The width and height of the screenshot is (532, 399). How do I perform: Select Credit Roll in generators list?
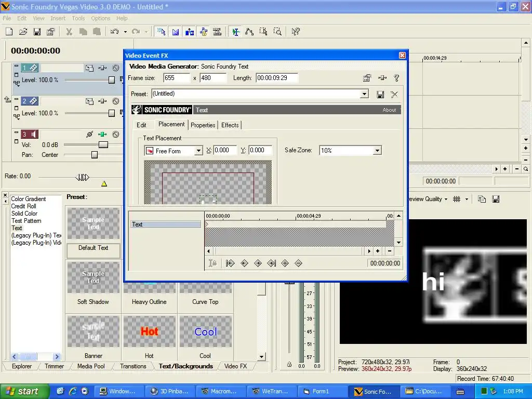pyautogui.click(x=24, y=206)
